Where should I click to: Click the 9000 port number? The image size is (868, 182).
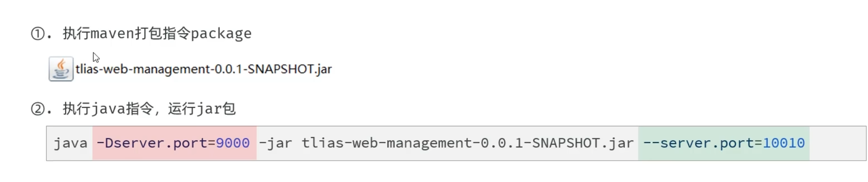click(x=233, y=143)
